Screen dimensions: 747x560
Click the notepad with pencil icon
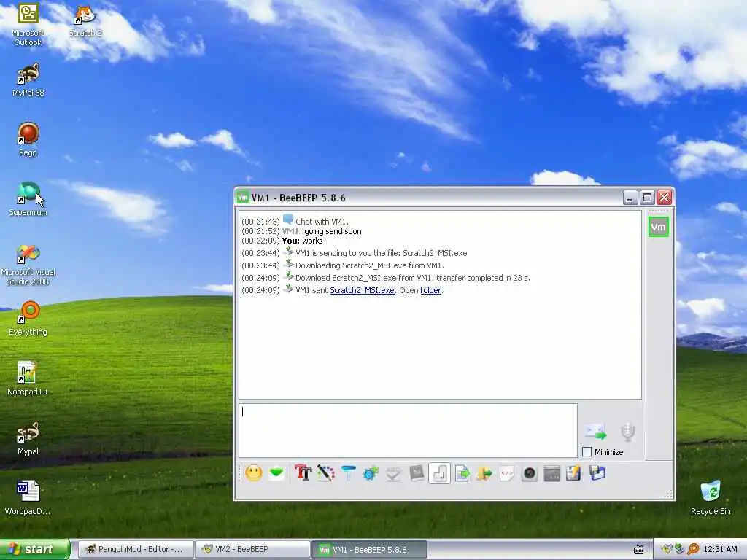coord(574,473)
